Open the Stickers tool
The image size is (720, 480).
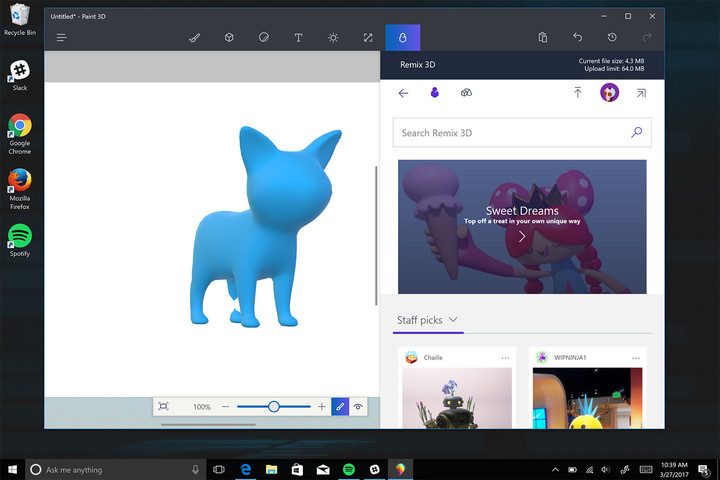click(263, 37)
